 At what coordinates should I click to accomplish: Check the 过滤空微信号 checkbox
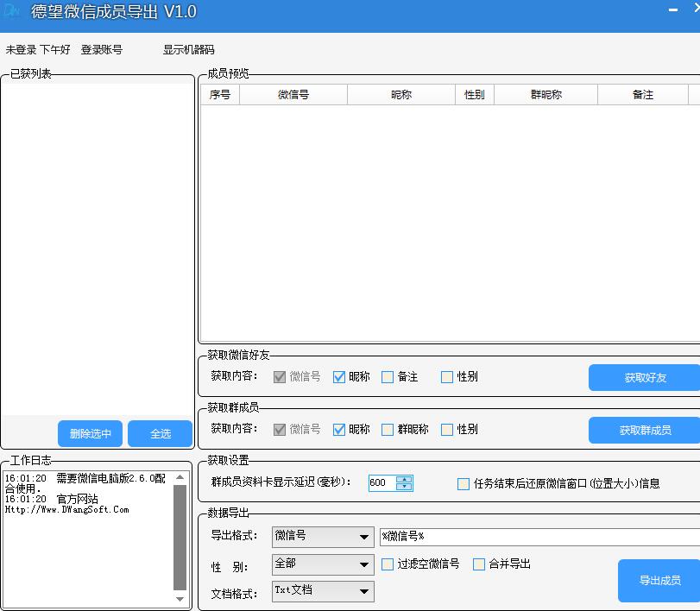[387, 564]
